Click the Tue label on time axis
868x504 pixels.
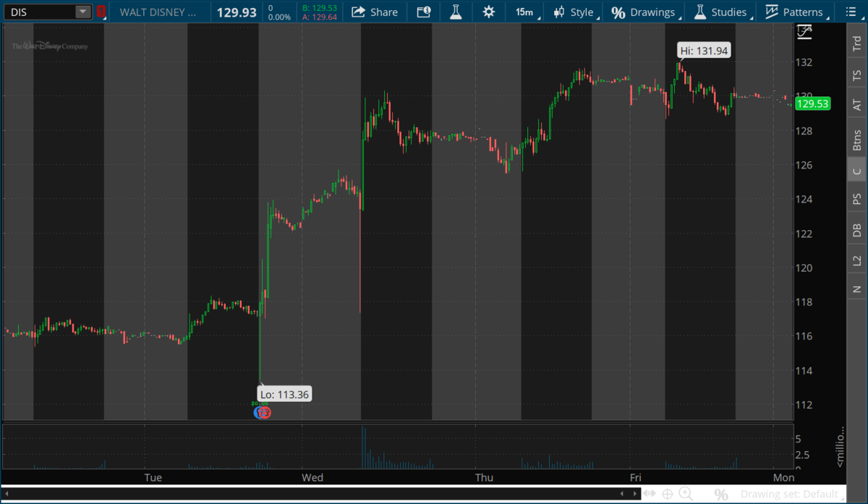[153, 477]
